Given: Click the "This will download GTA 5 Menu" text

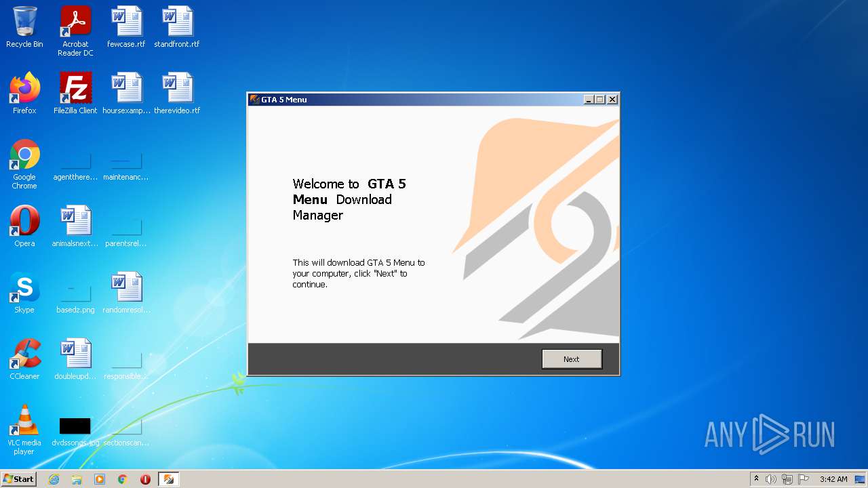Looking at the screenshot, I should (x=359, y=273).
